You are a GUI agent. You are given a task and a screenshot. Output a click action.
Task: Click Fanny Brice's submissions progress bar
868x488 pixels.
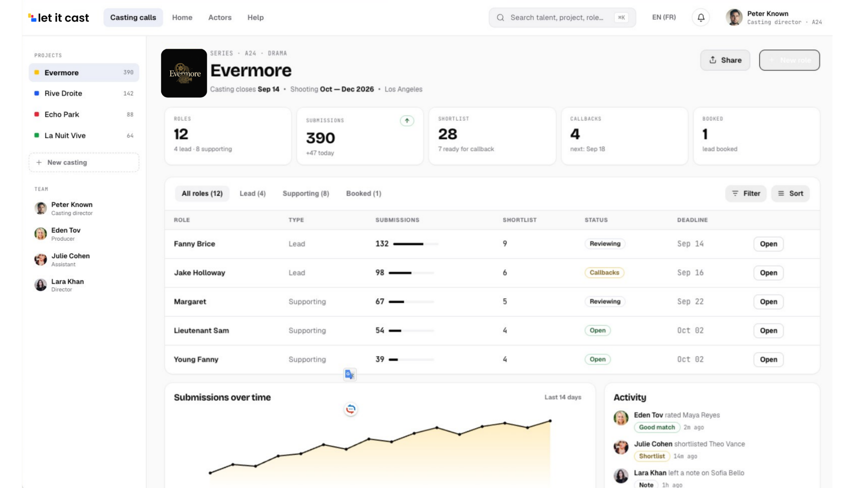(x=416, y=244)
